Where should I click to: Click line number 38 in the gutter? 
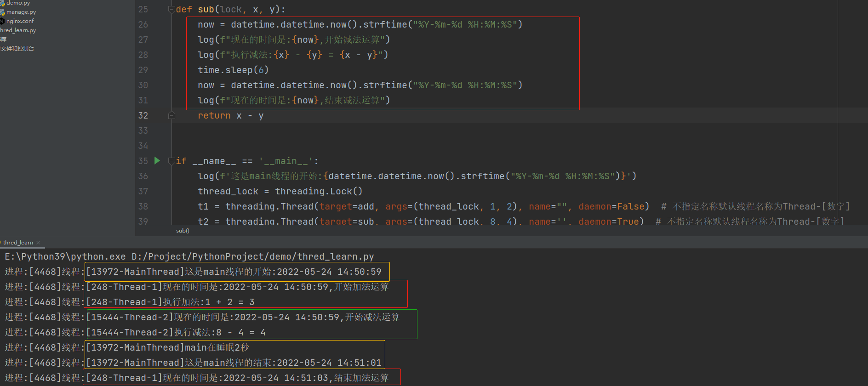point(143,206)
